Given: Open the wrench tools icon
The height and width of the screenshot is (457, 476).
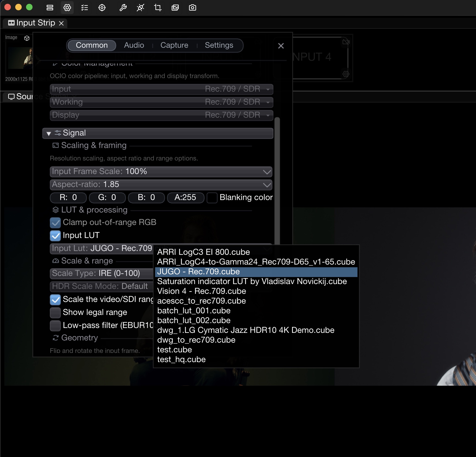Looking at the screenshot, I should coord(123,8).
